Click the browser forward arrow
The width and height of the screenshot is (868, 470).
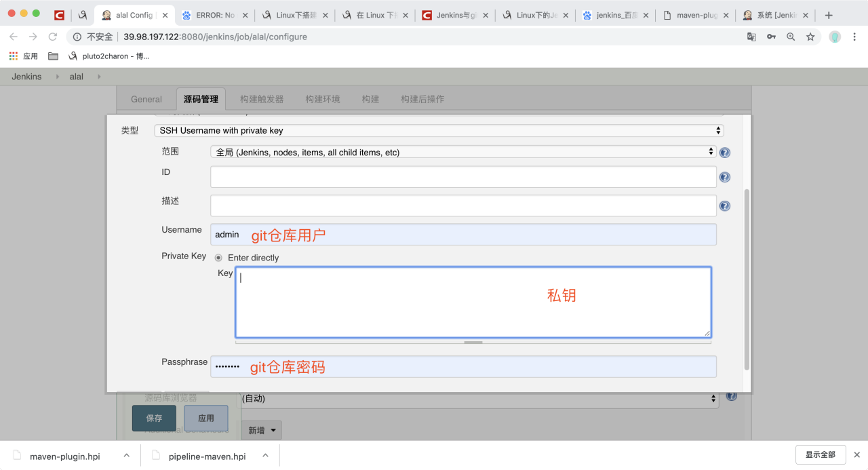(x=33, y=37)
